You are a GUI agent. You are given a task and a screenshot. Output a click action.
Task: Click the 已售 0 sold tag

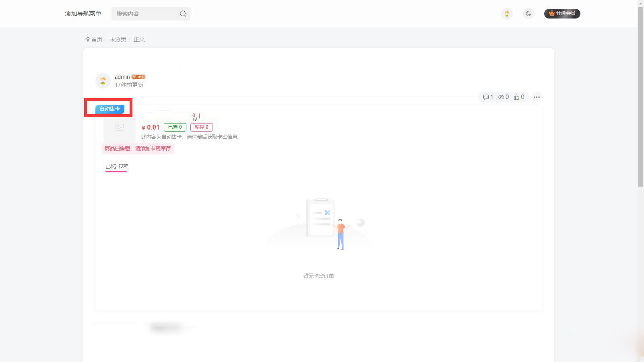(175, 127)
